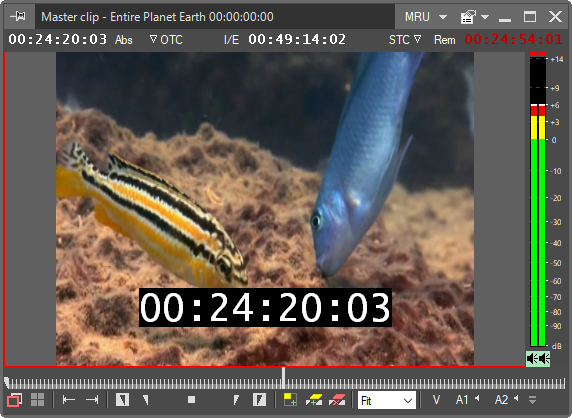Select the I/E timecode 00:49:14:02
This screenshot has height=418, width=572.
coord(297,39)
